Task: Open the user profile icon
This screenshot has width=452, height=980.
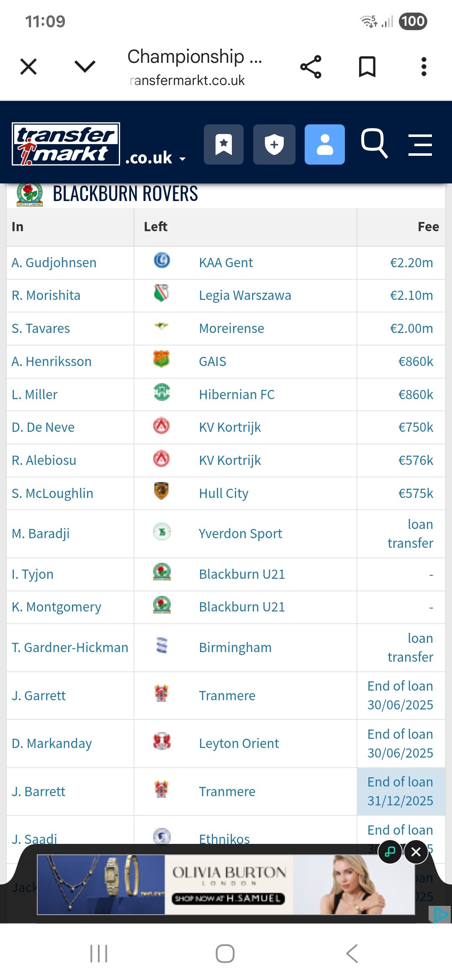Action: 324,144
